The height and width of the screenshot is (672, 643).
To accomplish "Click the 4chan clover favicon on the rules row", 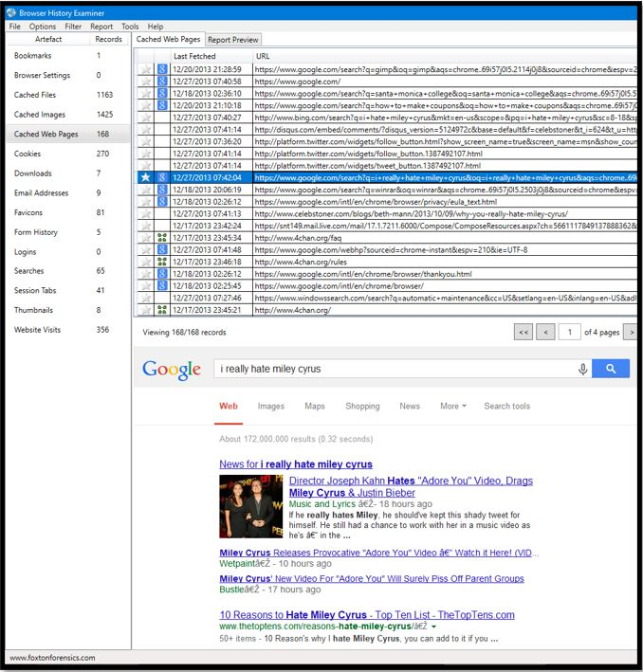I will click(x=162, y=262).
